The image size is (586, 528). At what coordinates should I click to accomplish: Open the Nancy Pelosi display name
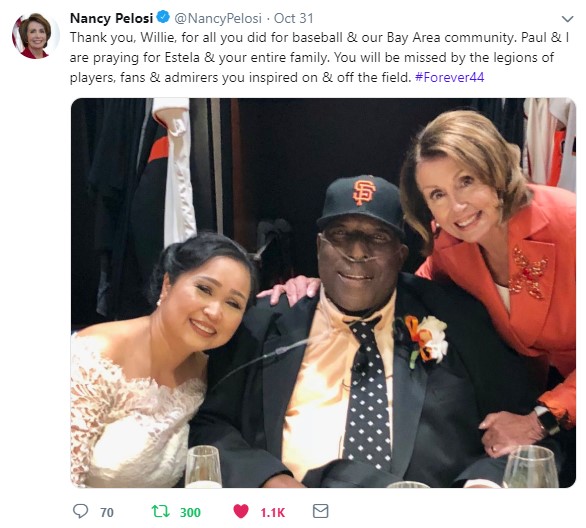point(111,18)
